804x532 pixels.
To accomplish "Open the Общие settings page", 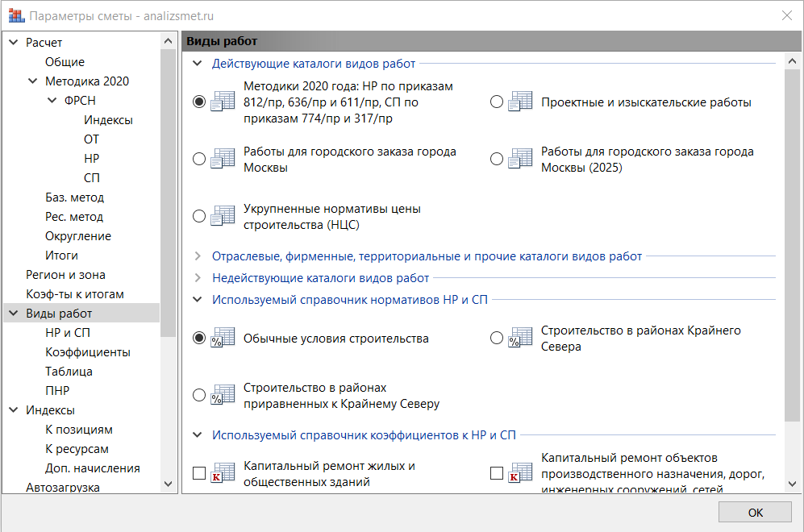I will [x=65, y=61].
